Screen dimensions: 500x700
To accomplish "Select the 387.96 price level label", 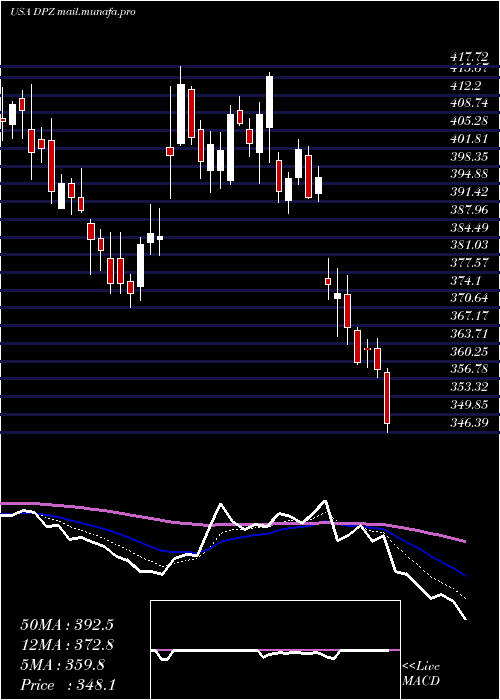I will pyautogui.click(x=468, y=210).
